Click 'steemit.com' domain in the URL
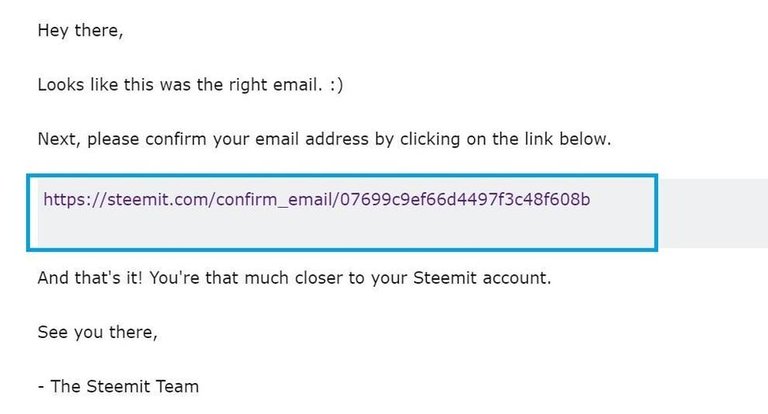This screenshot has width=768, height=414. pyautogui.click(x=159, y=200)
